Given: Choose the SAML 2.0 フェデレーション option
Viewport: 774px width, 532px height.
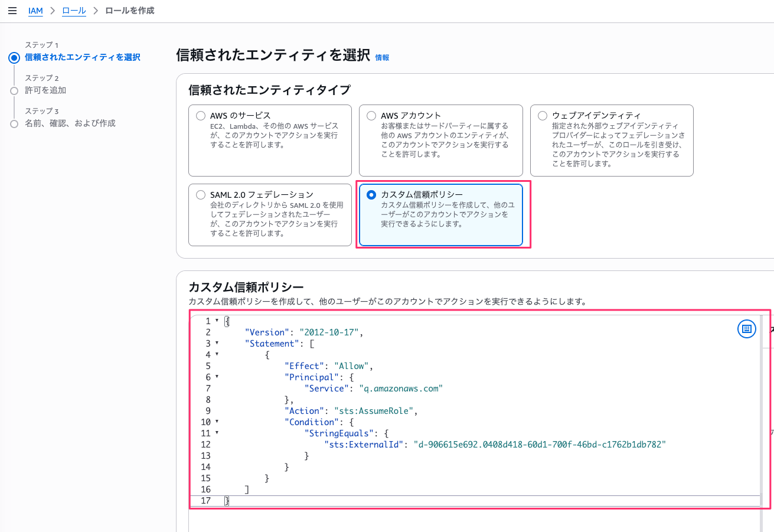Looking at the screenshot, I should click(201, 195).
